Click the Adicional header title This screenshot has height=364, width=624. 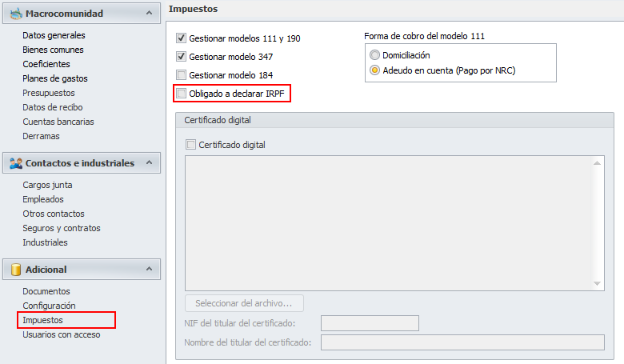(x=46, y=270)
